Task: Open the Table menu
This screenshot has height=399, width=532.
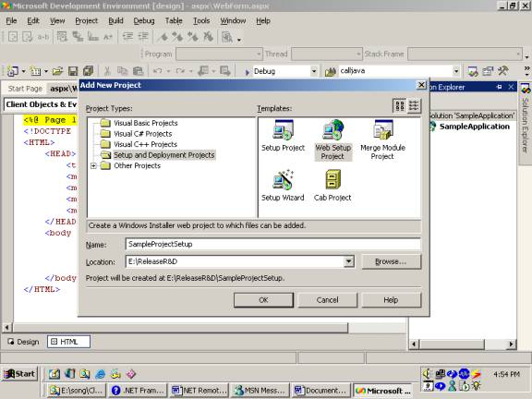Action: [x=174, y=20]
